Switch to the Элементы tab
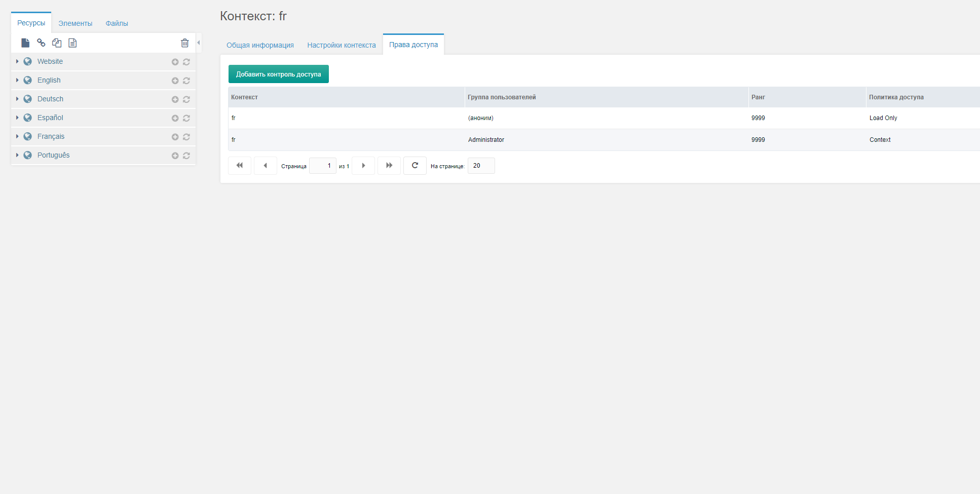 coord(75,23)
